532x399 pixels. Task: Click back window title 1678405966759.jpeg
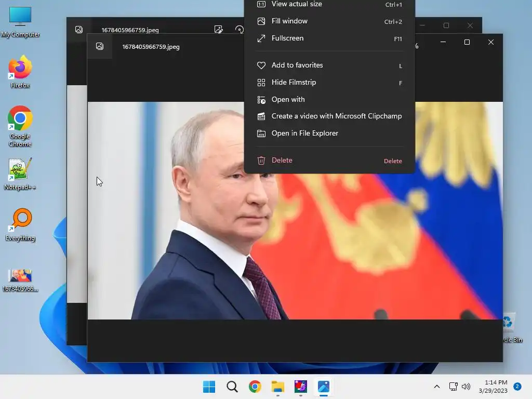tap(130, 30)
